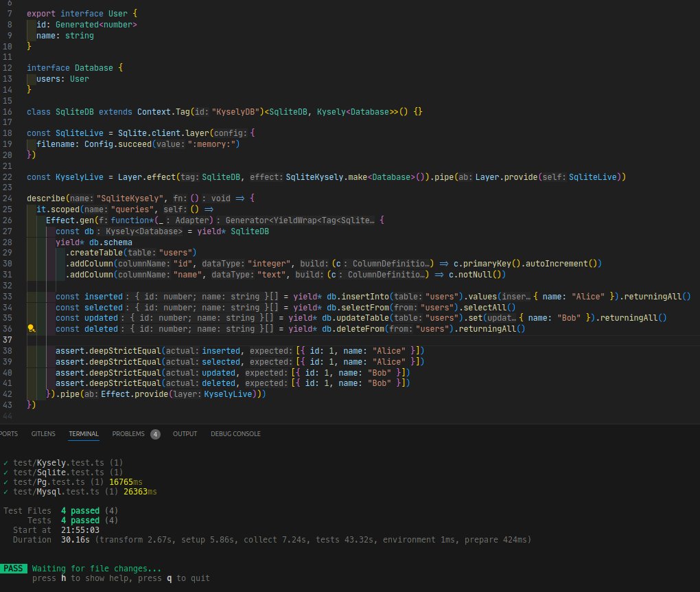Click 'KyselyLive' constant on line 22

[x=80, y=177]
